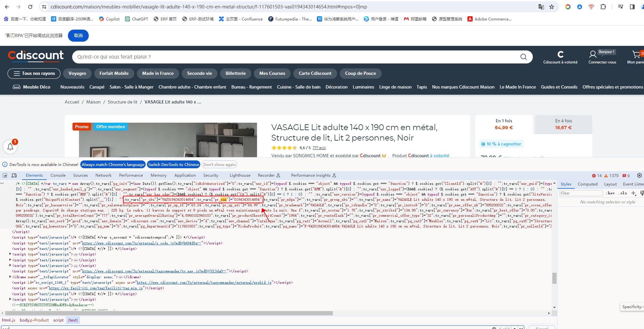Click the Cdiscount logo
This screenshot has width=644, height=329.
pos(36,56)
